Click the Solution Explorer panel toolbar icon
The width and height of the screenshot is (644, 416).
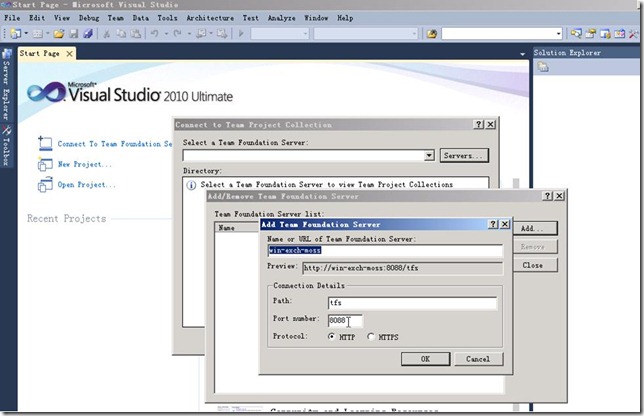(543, 67)
